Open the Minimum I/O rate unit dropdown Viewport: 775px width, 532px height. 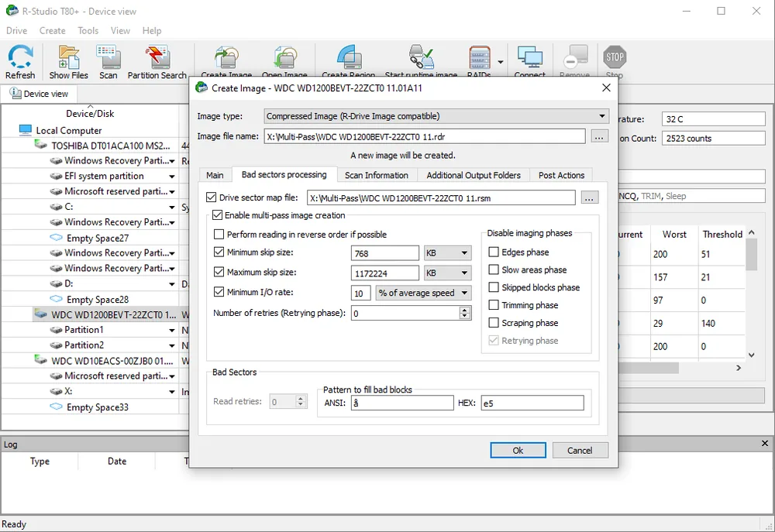click(x=423, y=293)
